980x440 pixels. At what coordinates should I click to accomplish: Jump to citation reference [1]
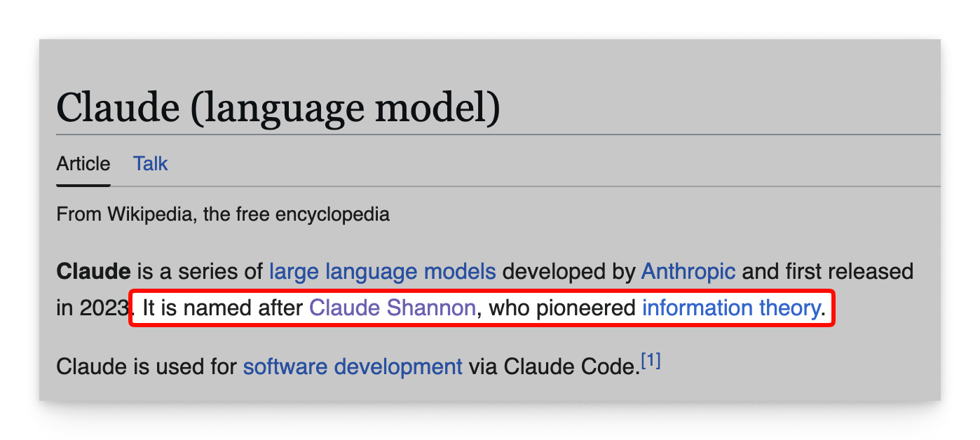pos(651,362)
